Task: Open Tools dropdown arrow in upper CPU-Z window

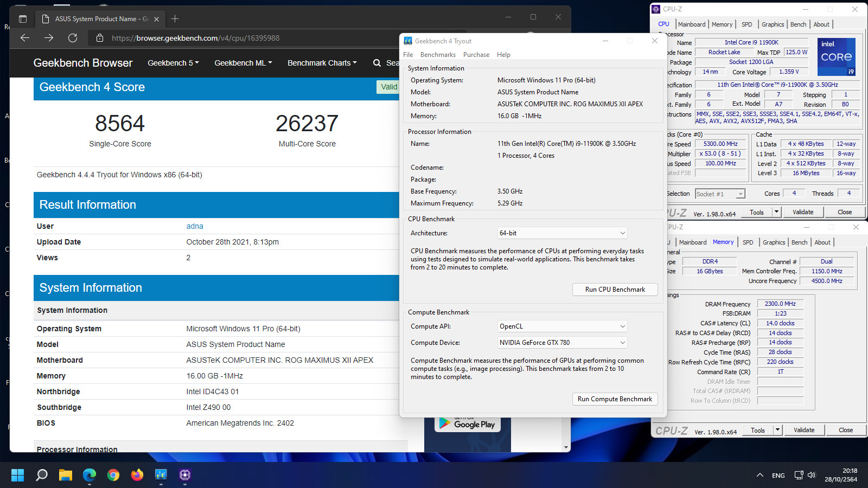Action: click(776, 212)
